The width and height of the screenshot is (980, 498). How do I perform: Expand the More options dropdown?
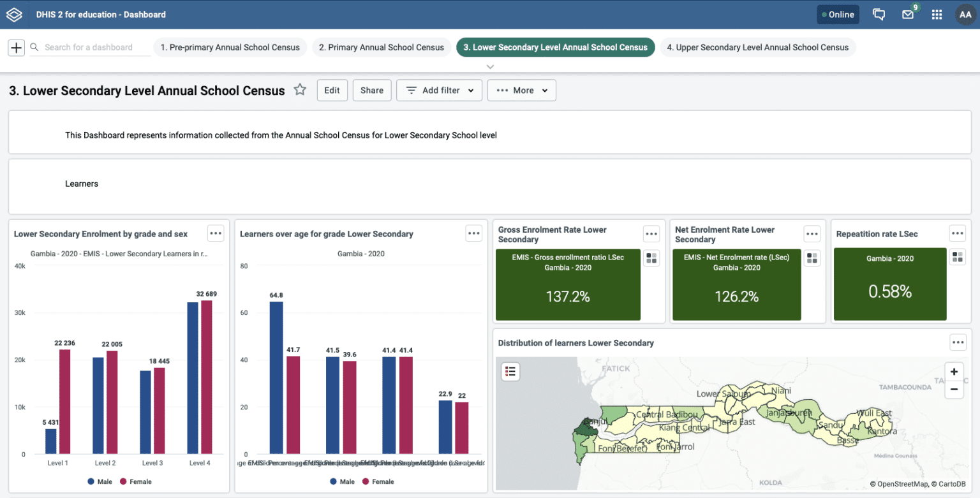521,91
